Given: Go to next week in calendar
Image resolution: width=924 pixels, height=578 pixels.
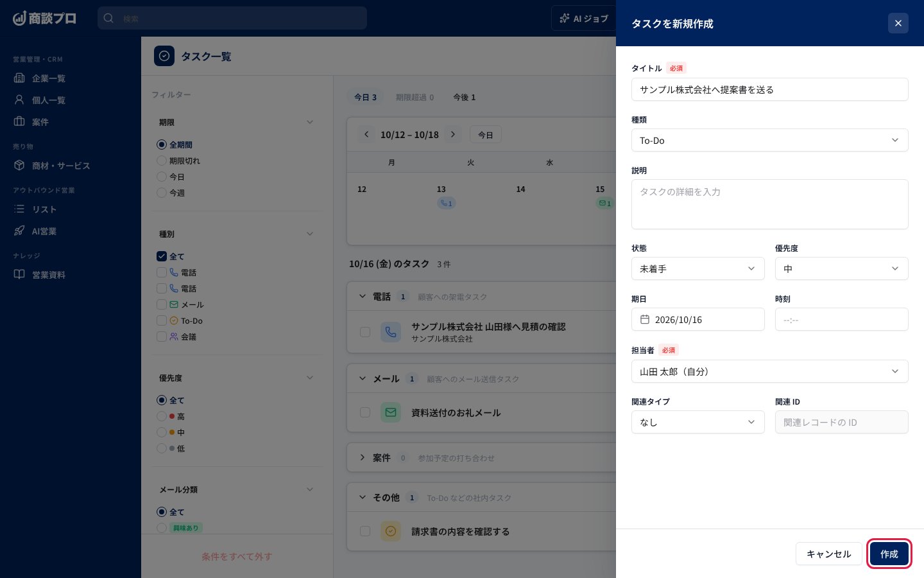Looking at the screenshot, I should click(x=453, y=135).
